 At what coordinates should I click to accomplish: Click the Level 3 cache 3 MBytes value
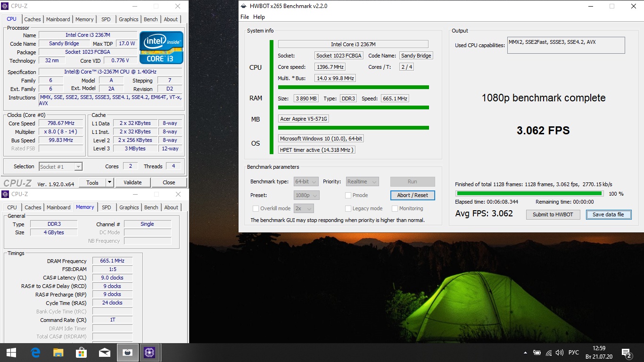click(135, 149)
